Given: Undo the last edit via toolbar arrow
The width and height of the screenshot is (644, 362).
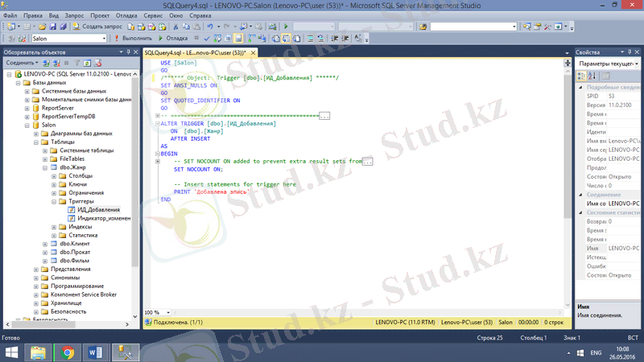Looking at the screenshot, I should click(210, 27).
